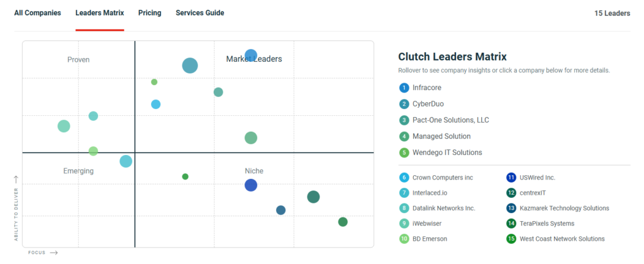Open the Pricing tab
The image size is (644, 264).
(150, 13)
